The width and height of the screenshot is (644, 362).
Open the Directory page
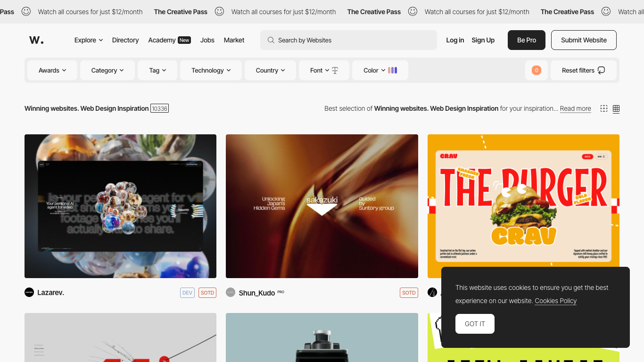click(x=125, y=40)
